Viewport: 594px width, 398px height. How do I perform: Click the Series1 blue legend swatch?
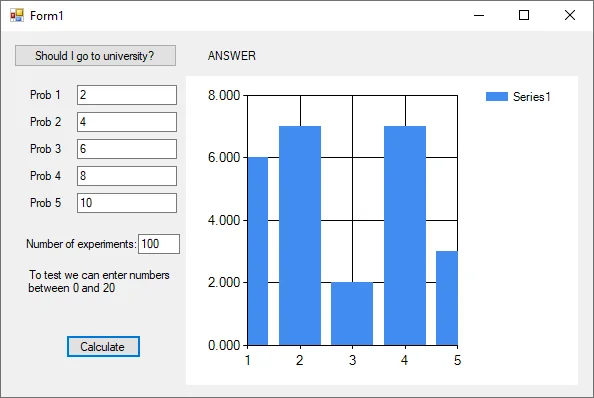[497, 97]
